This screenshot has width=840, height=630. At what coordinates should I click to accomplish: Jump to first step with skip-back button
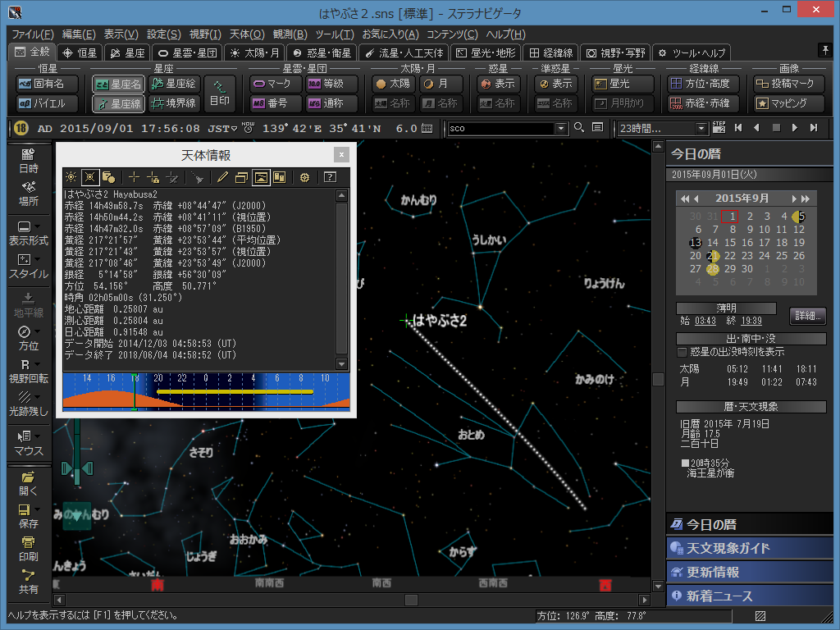[x=738, y=127]
